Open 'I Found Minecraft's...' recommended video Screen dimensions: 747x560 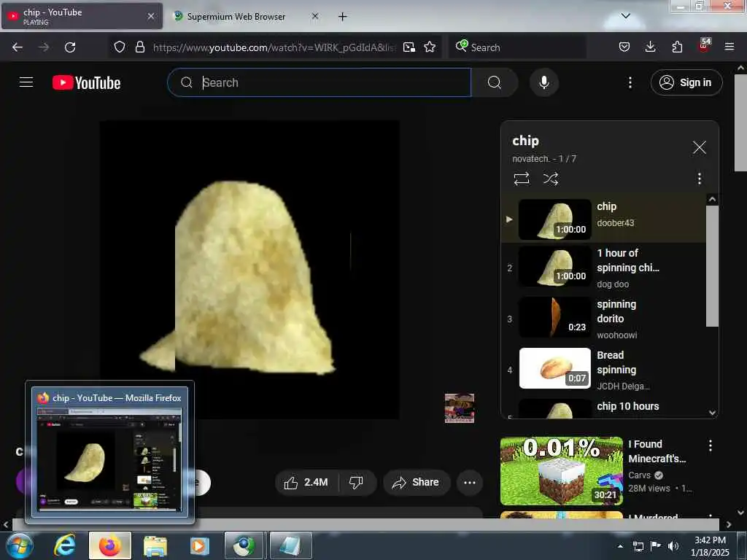(x=561, y=470)
